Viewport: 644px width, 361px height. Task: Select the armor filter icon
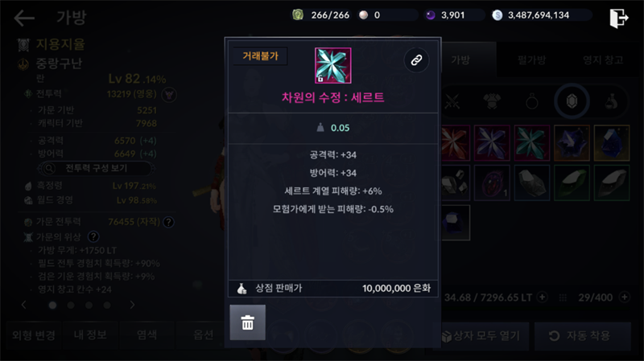tap(492, 101)
